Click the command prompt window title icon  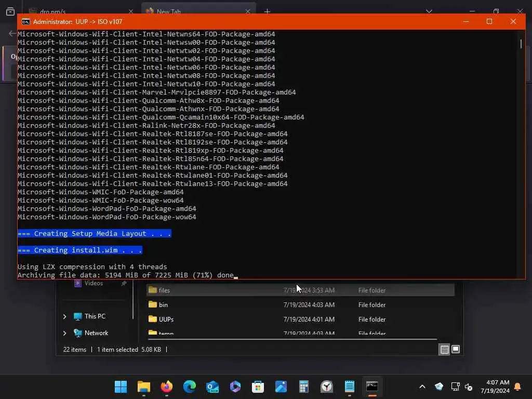[26, 22]
